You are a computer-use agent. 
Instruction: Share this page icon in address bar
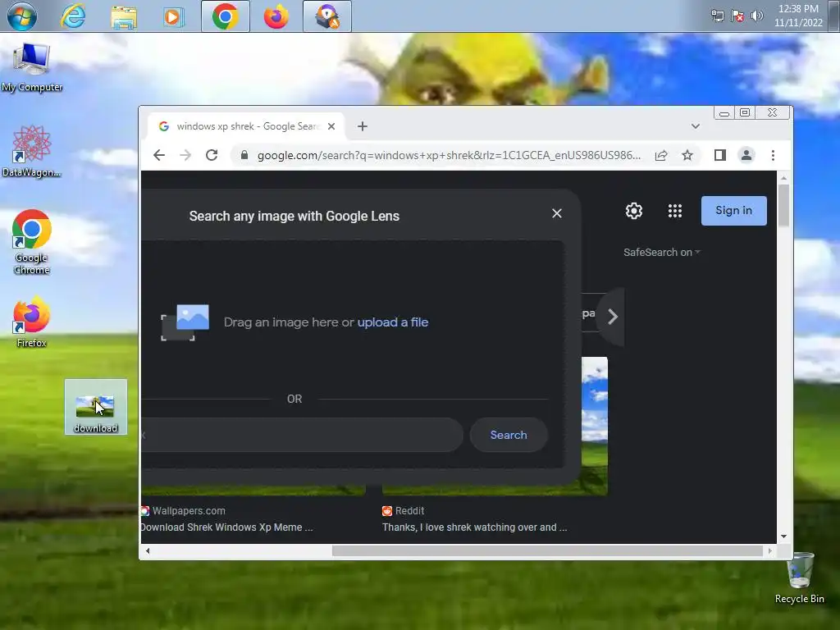pyautogui.click(x=661, y=155)
